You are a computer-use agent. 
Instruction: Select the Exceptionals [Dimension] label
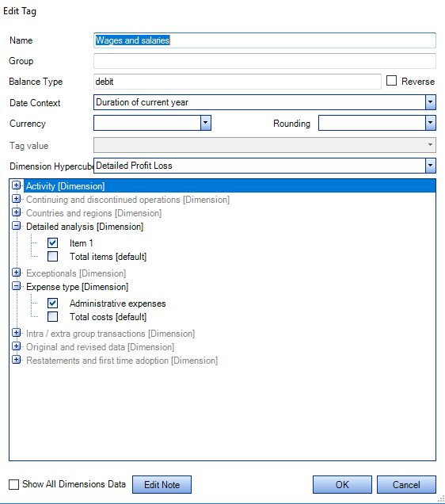pyautogui.click(x=76, y=273)
